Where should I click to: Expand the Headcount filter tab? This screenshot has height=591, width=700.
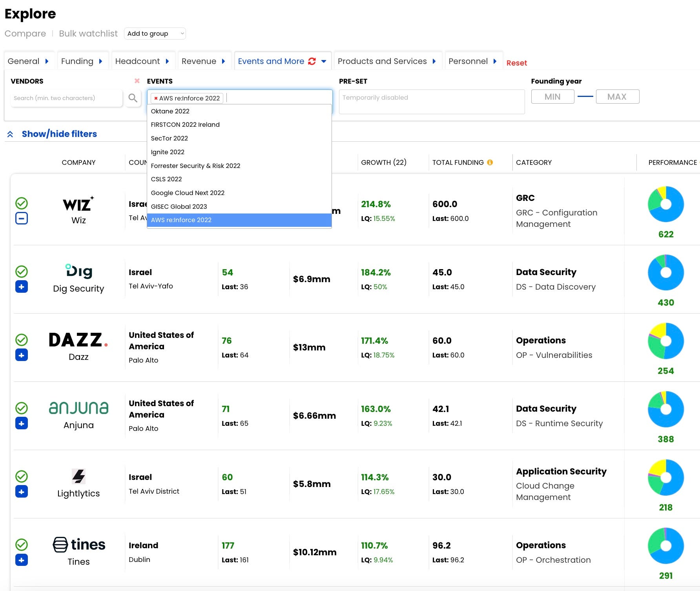click(142, 61)
